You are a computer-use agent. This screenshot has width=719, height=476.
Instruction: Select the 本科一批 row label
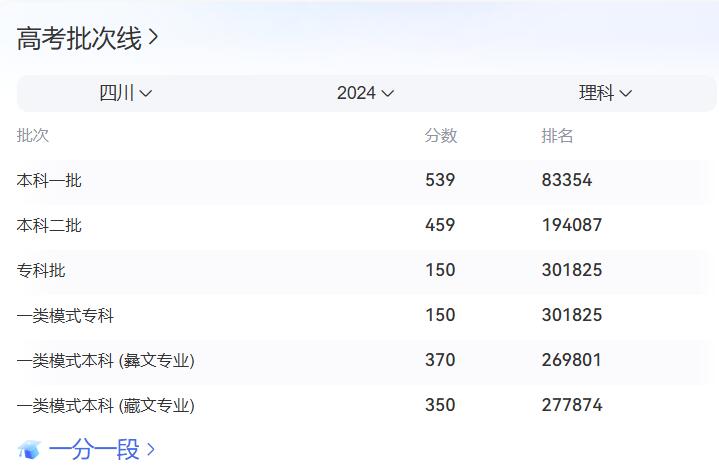[49, 180]
